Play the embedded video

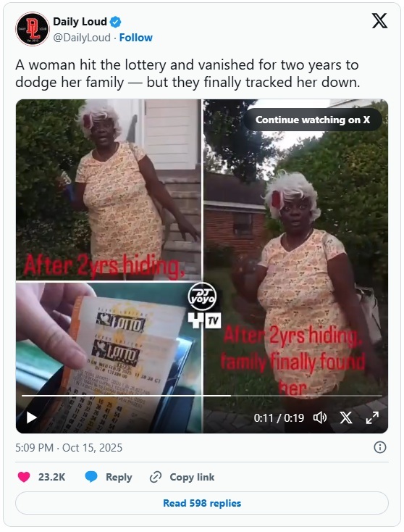[32, 417]
